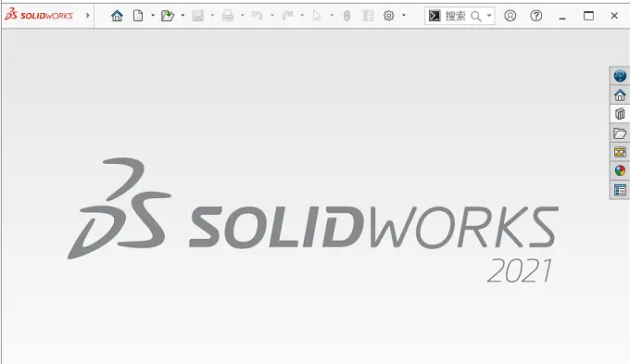Image resolution: width=630 pixels, height=364 pixels.
Task: Click the Rebuild traffic light icon
Action: pyautogui.click(x=347, y=16)
